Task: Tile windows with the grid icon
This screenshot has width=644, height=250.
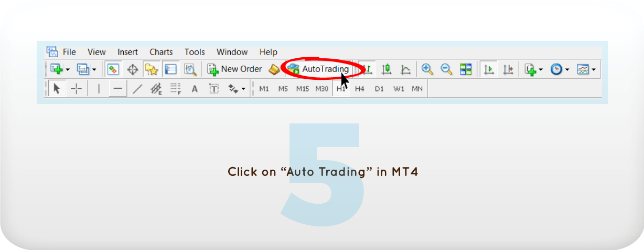Action: tap(466, 69)
